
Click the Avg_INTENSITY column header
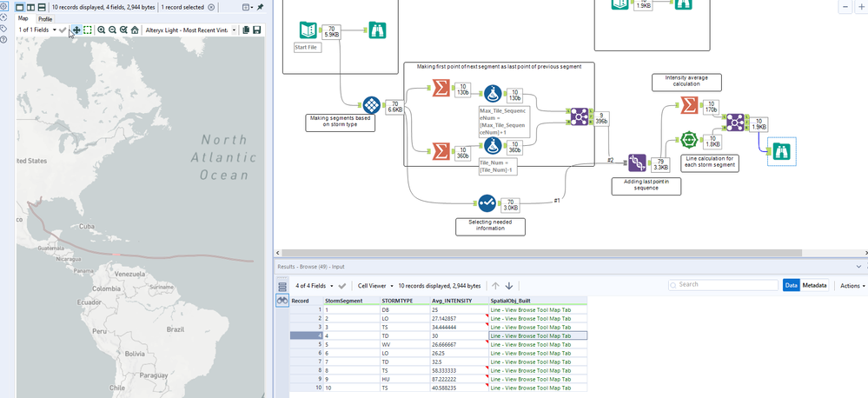point(459,301)
